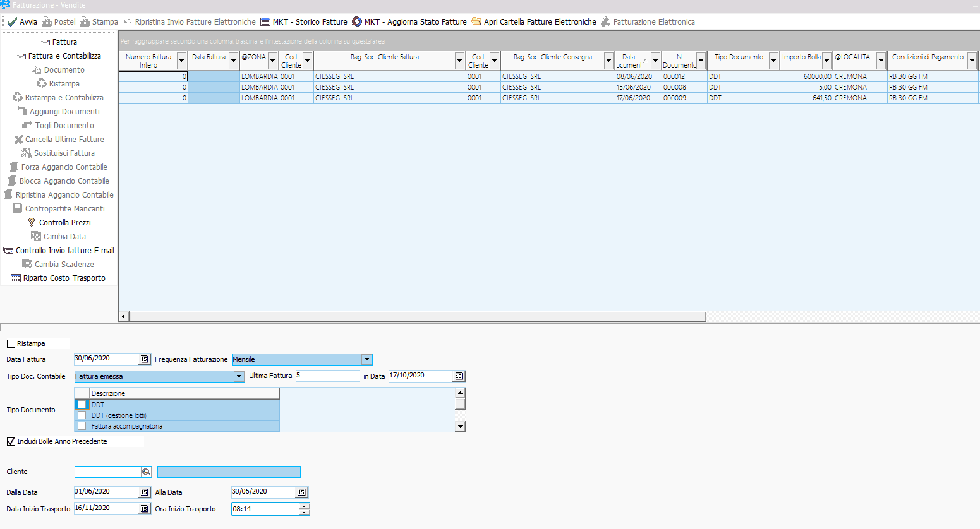Open Rag. Soc. Cliente Fattura column filter
The height and width of the screenshot is (529, 980).
pos(460,61)
